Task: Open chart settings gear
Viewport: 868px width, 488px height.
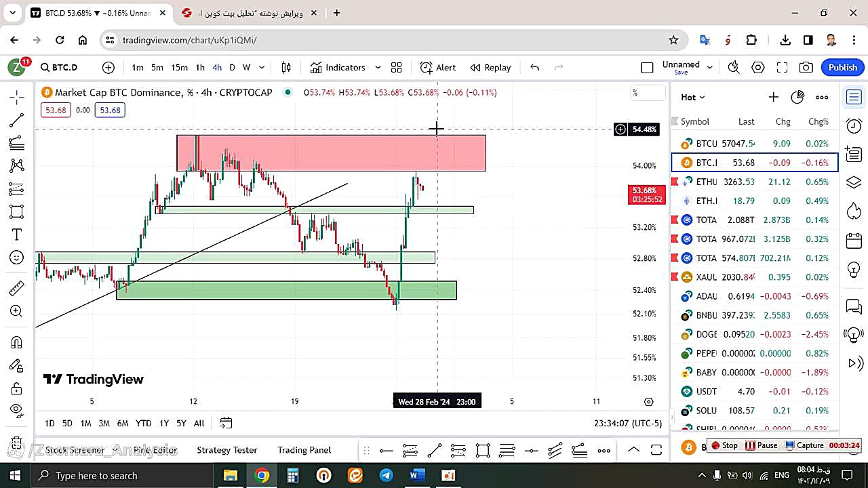Action: pos(758,67)
